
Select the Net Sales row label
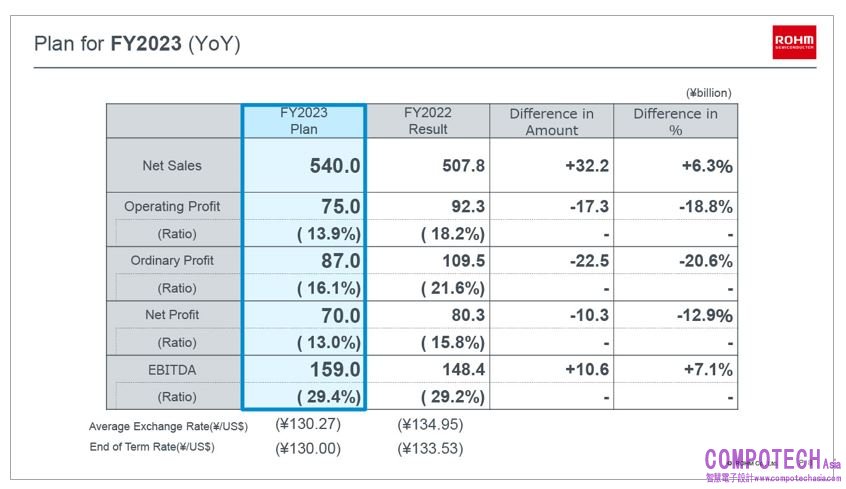(x=172, y=166)
